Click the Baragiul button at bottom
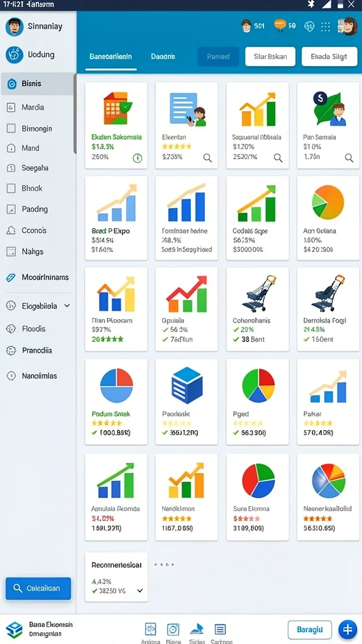Screen dimensions: 362x644 [x=309, y=629]
